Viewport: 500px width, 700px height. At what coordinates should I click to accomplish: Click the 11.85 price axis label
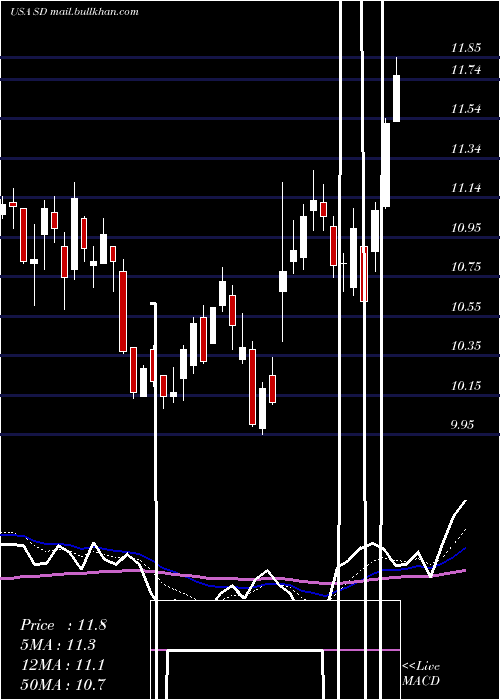point(466,48)
